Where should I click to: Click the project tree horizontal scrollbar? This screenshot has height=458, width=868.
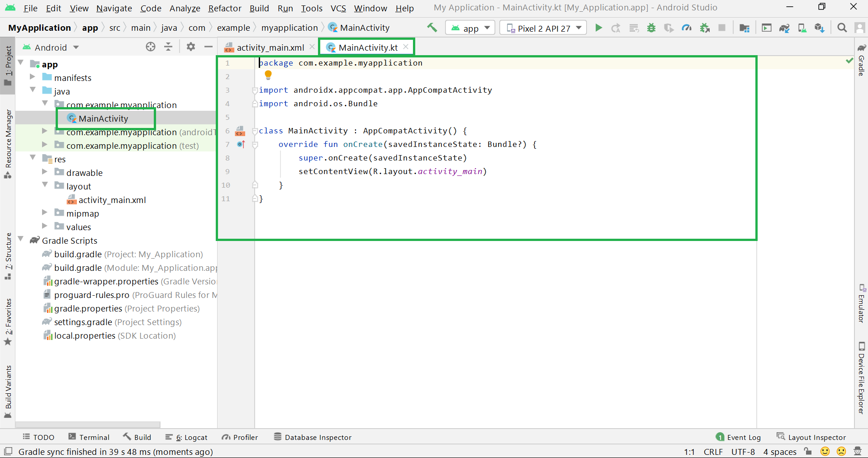[88, 425]
